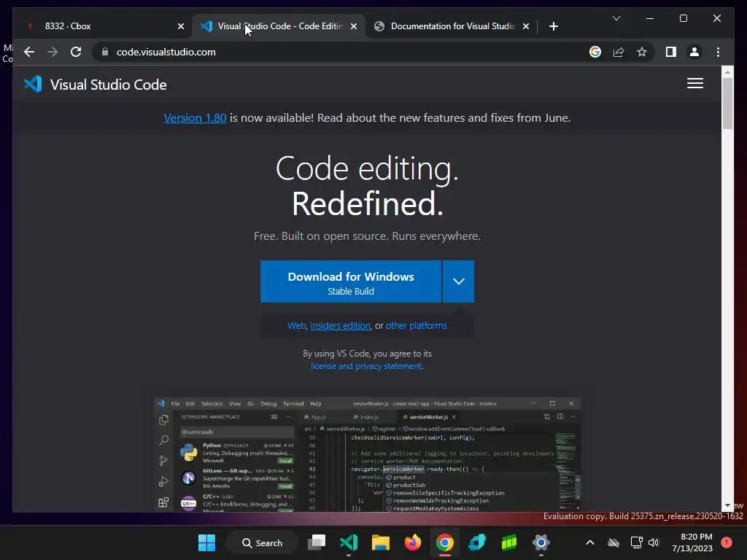Viewport: 747px width, 560px height.
Task: Reload the current page
Action: pyautogui.click(x=76, y=52)
